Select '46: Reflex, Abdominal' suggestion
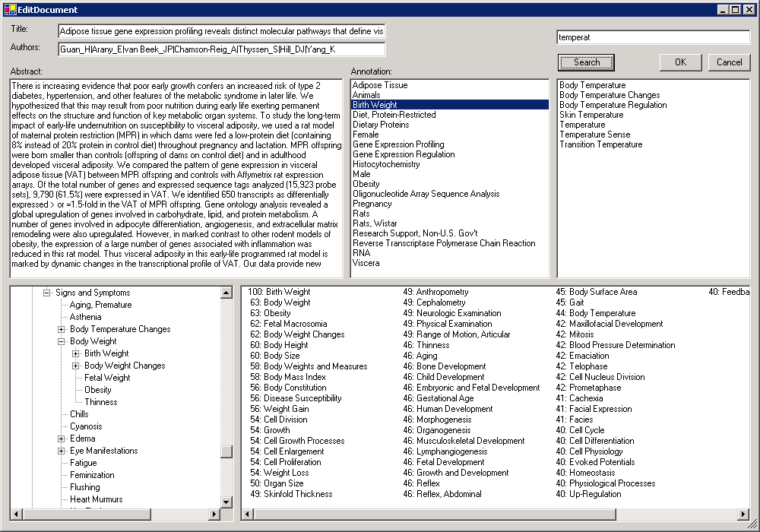The image size is (760, 532). pos(442,494)
